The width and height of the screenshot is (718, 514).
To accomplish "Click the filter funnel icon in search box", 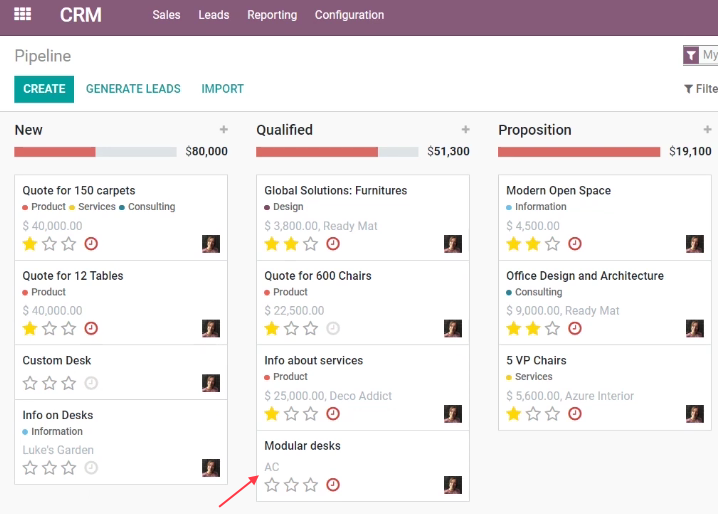I will click(x=691, y=56).
